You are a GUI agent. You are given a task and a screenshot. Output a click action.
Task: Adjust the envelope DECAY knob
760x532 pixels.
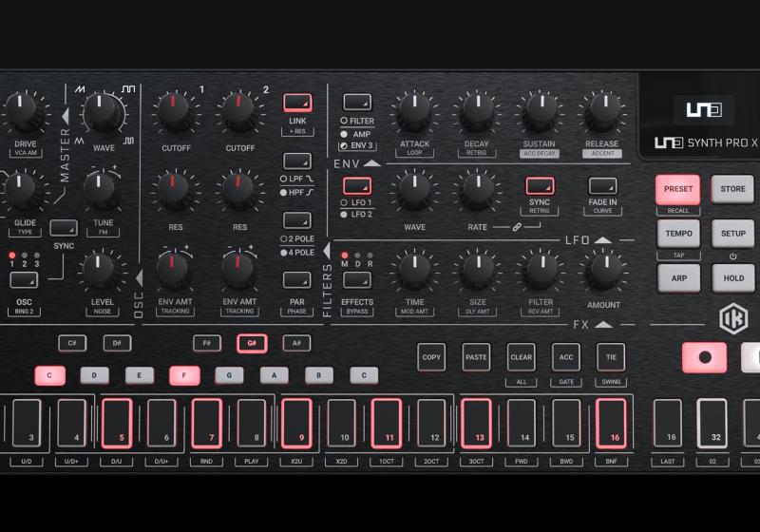click(478, 112)
